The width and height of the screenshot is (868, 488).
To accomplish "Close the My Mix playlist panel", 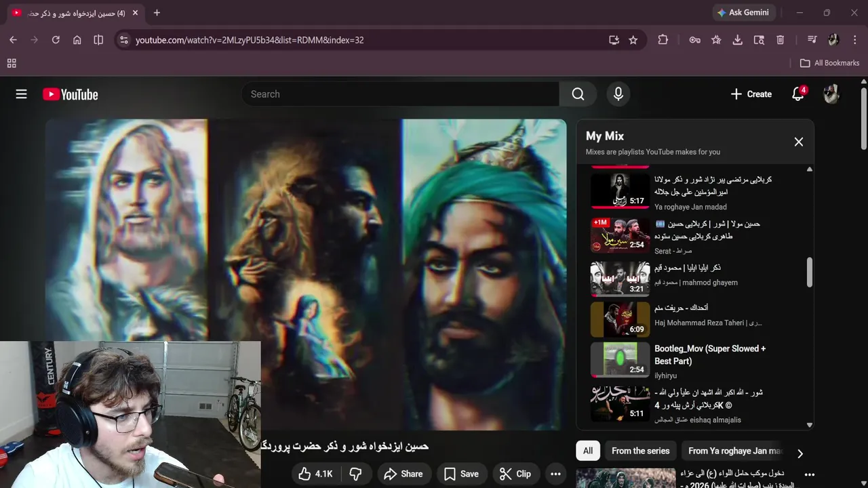I will click(x=799, y=142).
